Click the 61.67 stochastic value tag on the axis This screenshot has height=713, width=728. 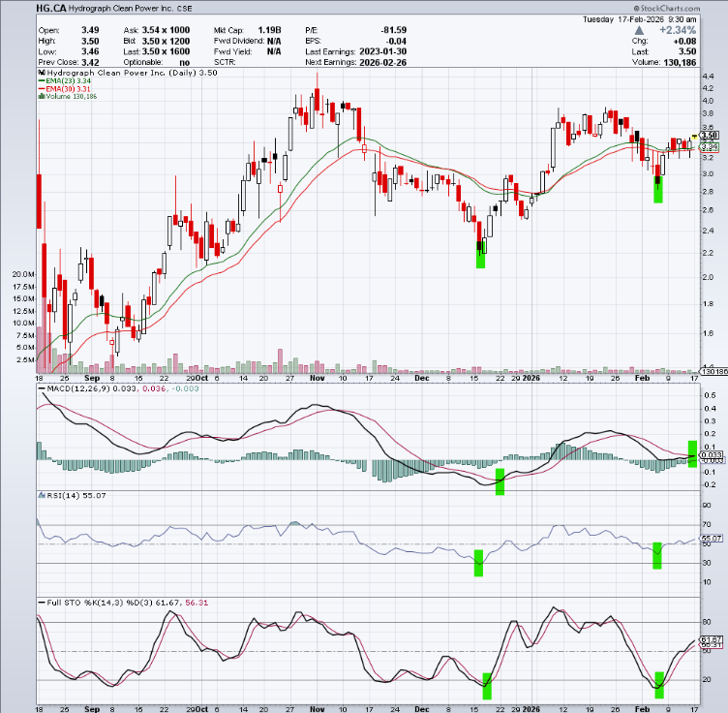712,639
